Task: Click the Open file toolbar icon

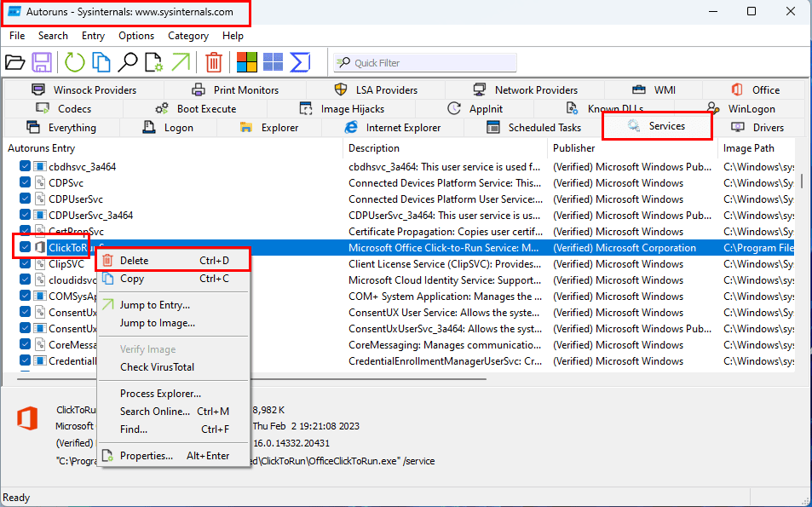Action: [x=15, y=63]
